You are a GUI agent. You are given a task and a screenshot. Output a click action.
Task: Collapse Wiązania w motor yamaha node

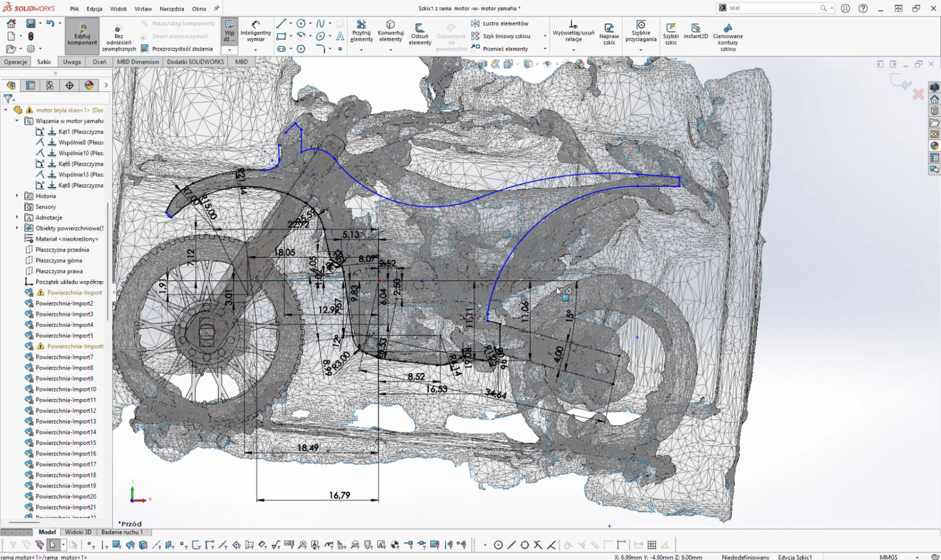(17, 121)
